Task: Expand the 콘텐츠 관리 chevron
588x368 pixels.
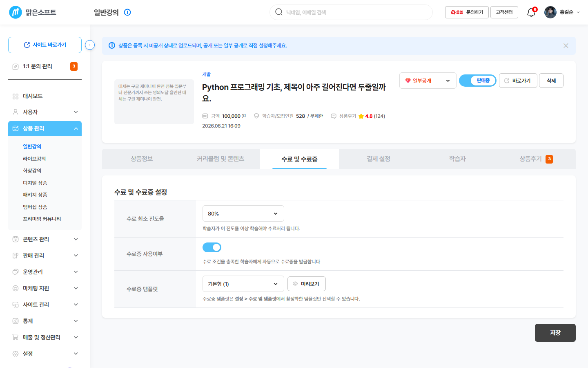Action: [76, 239]
